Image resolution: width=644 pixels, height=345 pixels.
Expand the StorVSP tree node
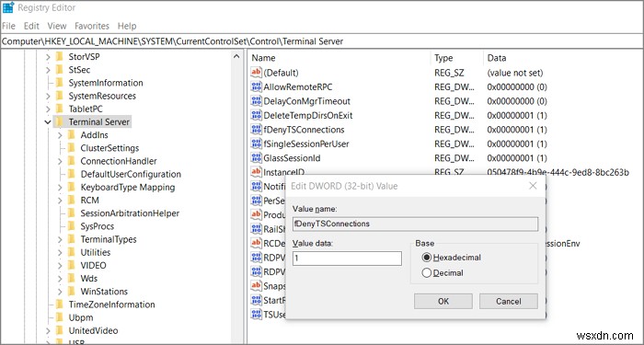click(48, 57)
